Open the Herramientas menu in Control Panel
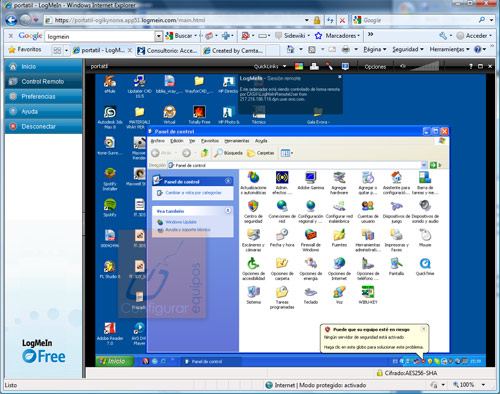This screenshot has height=394, width=500. 237,141
